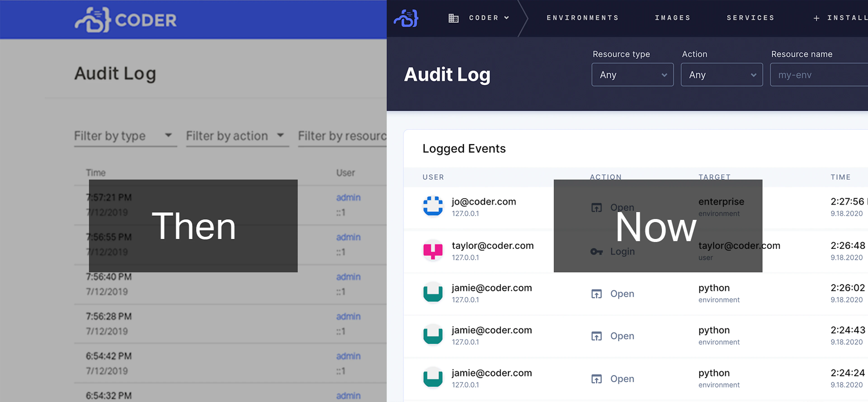This screenshot has width=868, height=402.
Task: Click the Open icon in 2:26:02 row
Action: click(597, 294)
